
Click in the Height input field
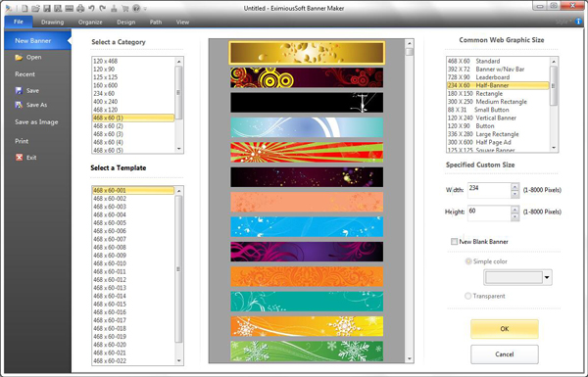coord(489,212)
